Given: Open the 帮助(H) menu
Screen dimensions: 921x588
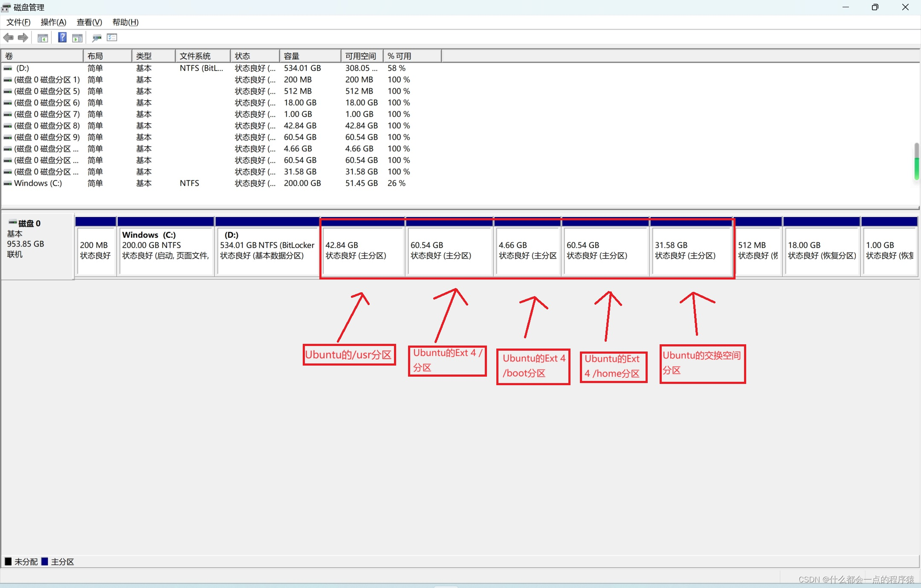Looking at the screenshot, I should click(x=125, y=22).
